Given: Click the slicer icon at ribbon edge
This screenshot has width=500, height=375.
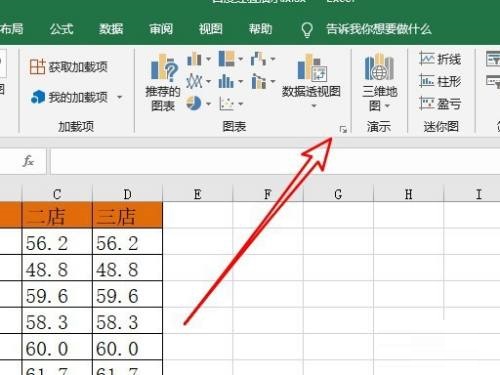Looking at the screenshot, I should 493,59.
